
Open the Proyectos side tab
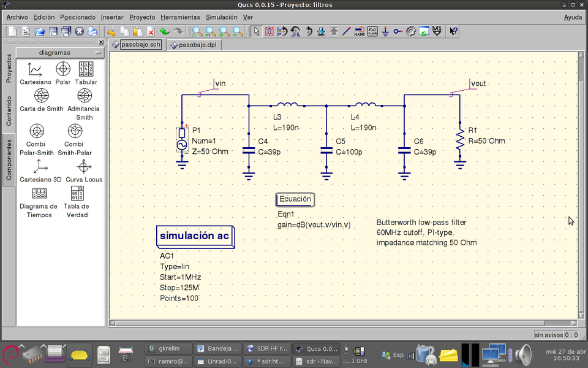point(9,68)
